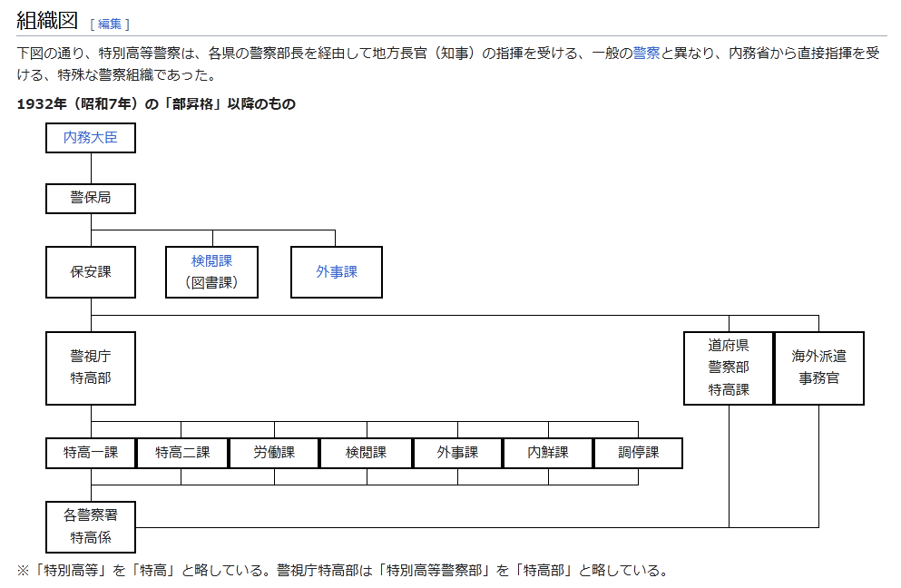This screenshot has height=588, width=901.
Task: Click the 調停課 box
Action: [638, 453]
